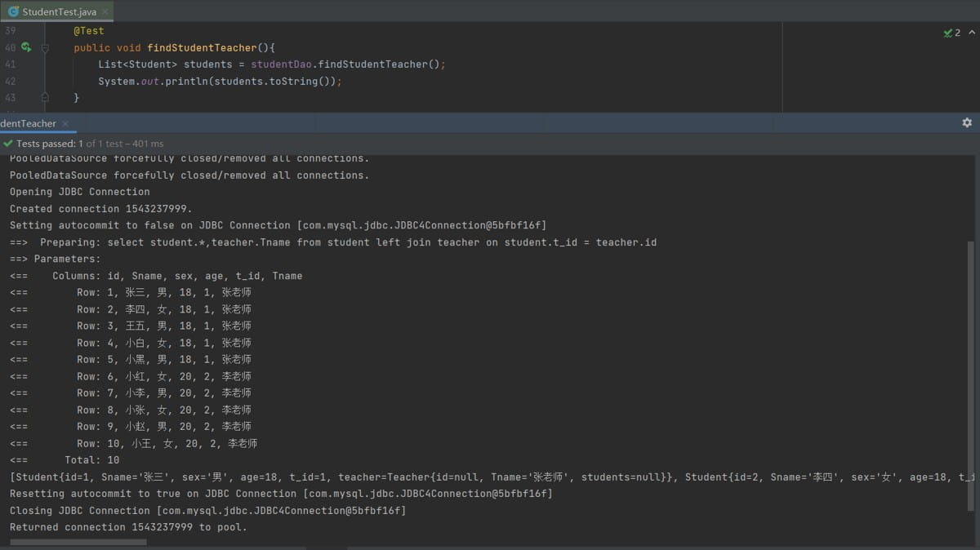Click the findStudentTeacher method name on line 40
The width and height of the screenshot is (980, 550).
click(x=202, y=48)
